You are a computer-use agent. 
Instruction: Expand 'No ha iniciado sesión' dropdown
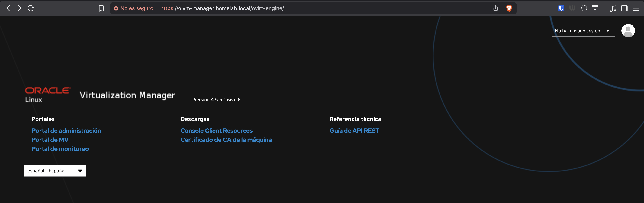583,31
